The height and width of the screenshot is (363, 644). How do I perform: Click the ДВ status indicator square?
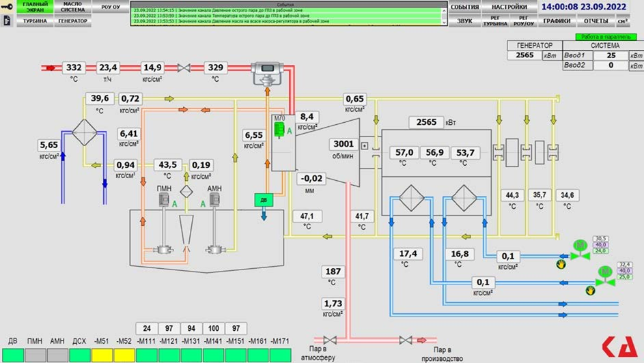tap(13, 355)
